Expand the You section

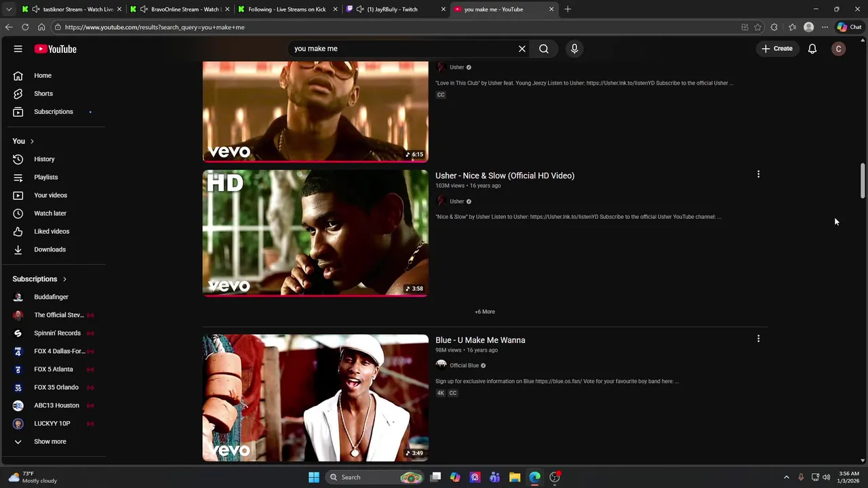pyautogui.click(x=23, y=141)
